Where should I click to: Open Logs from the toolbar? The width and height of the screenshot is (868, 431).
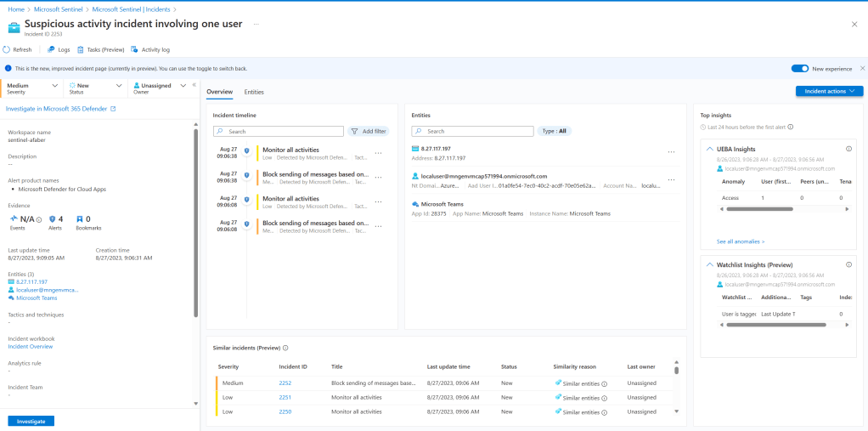[59, 50]
